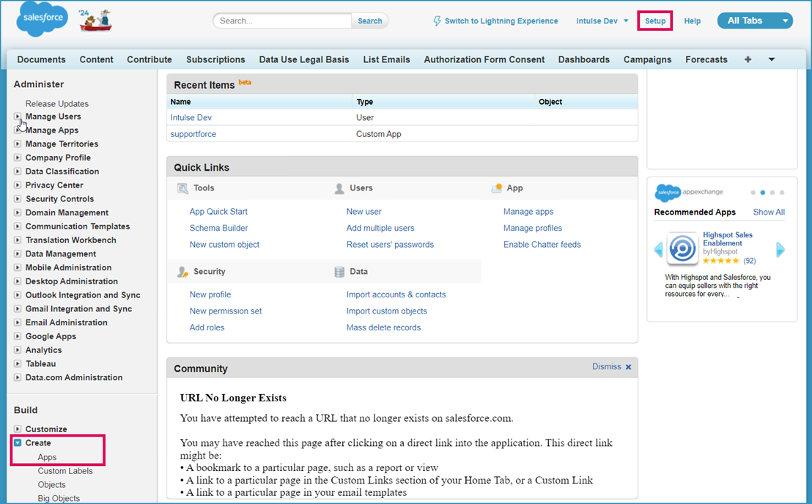Open the Documents tab
Image resolution: width=812 pixels, height=504 pixels.
point(42,59)
